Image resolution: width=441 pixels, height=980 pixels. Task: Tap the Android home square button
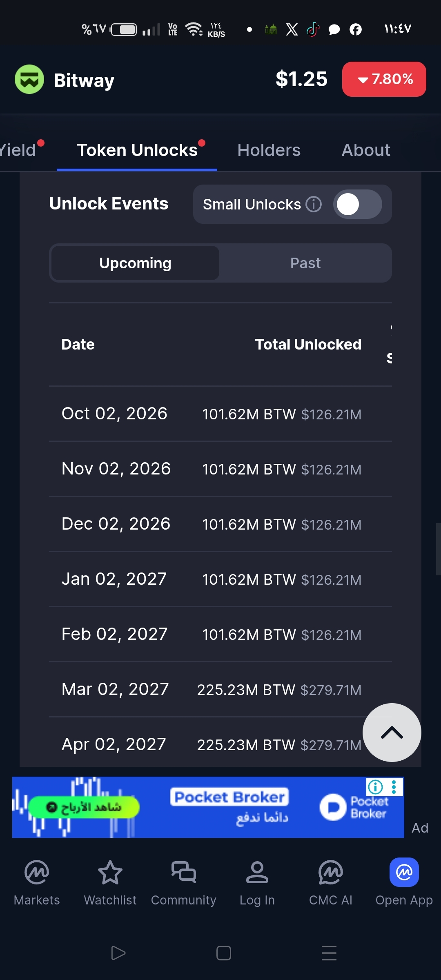point(224,953)
